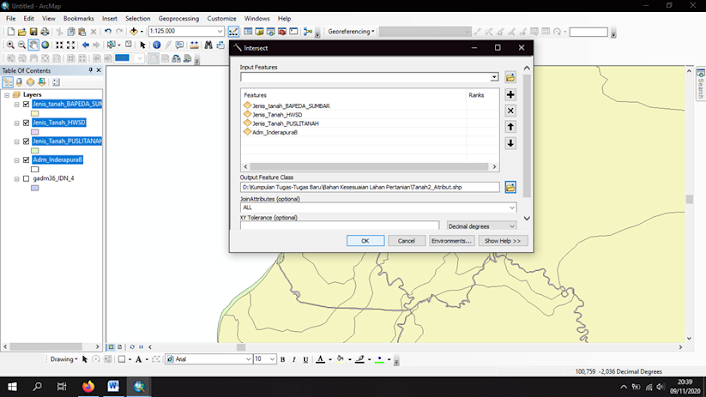706x397 pixels.
Task: Click the Add Data toolbar icon
Action: (x=134, y=32)
